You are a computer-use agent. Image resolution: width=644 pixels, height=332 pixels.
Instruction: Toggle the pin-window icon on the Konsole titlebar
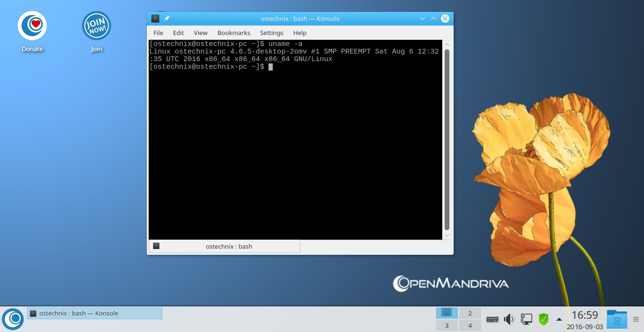coord(166,18)
